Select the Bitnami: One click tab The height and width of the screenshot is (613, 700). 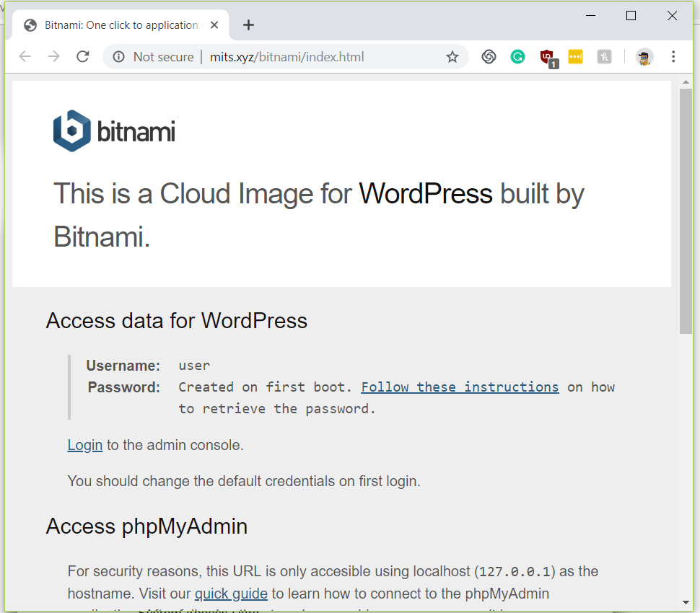point(121,25)
